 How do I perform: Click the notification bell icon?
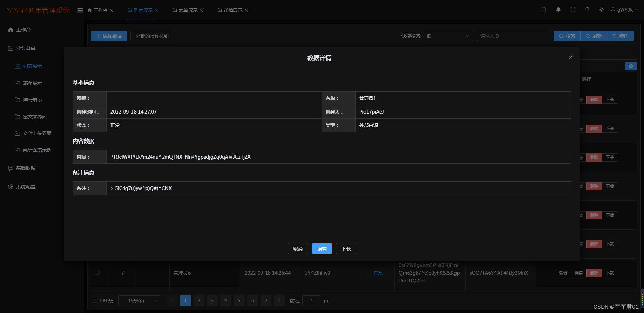coord(558,9)
